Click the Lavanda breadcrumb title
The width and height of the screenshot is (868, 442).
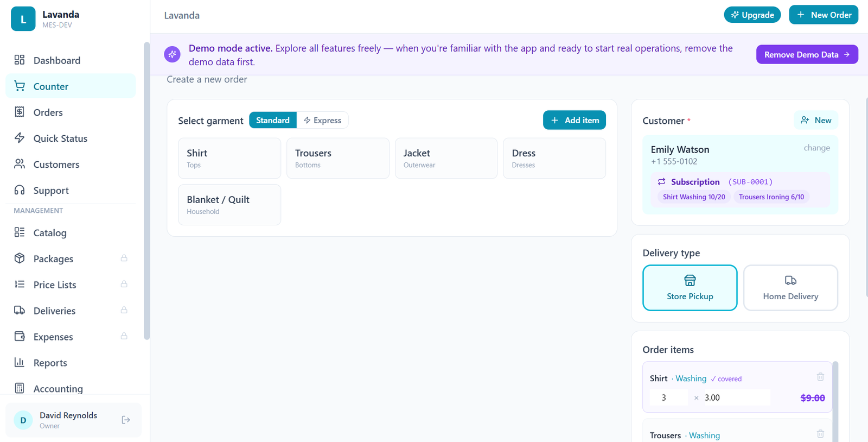pyautogui.click(x=182, y=15)
